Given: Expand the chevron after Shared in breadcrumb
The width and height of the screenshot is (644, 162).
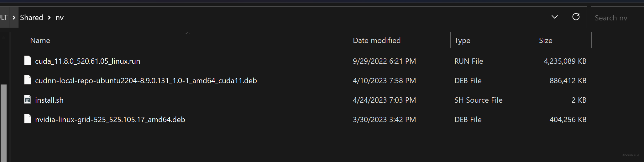Looking at the screenshot, I should point(49,18).
